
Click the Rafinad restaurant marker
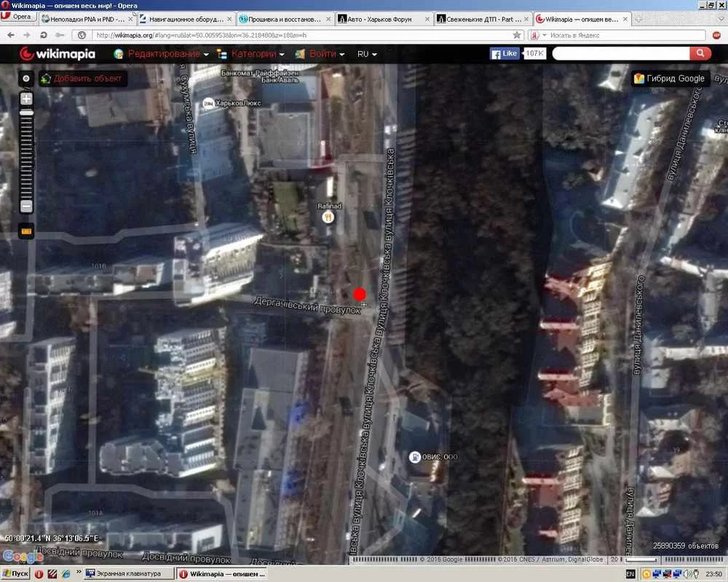click(x=328, y=217)
